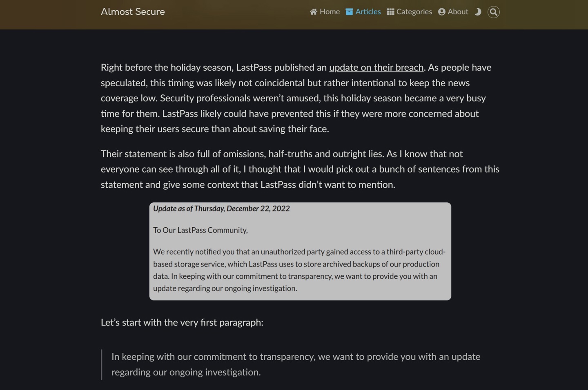The width and height of the screenshot is (588, 390).
Task: Click the blockquote's vertical left bar
Action: [x=102, y=364]
